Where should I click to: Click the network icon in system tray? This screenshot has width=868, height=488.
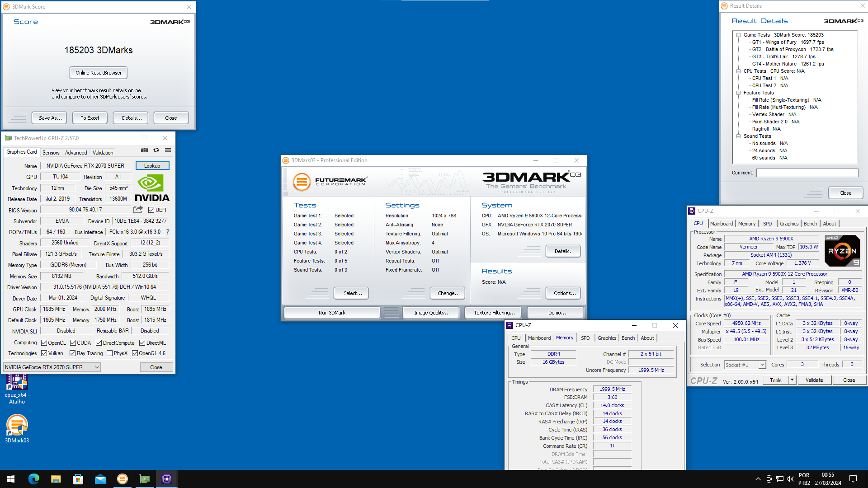780,479
